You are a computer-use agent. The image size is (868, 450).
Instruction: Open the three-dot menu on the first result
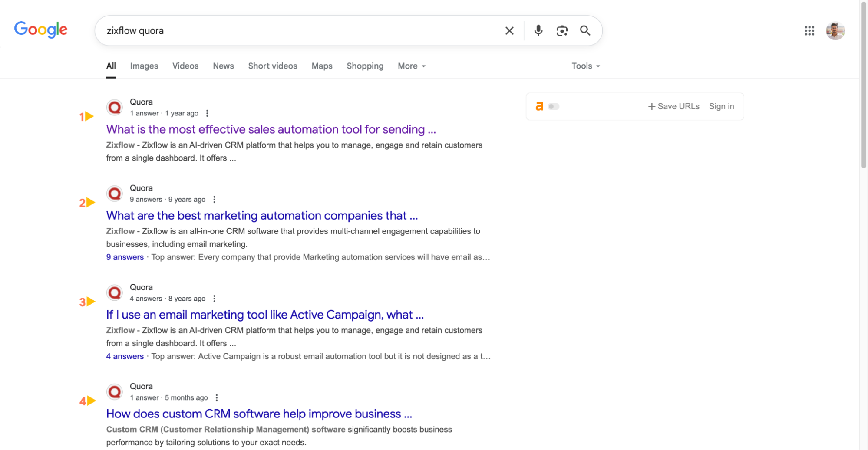(207, 113)
